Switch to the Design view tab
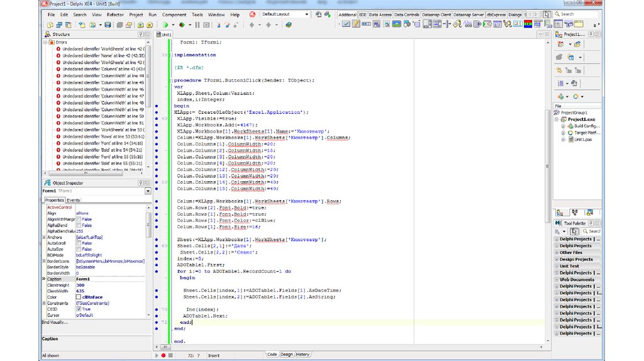 [x=286, y=354]
